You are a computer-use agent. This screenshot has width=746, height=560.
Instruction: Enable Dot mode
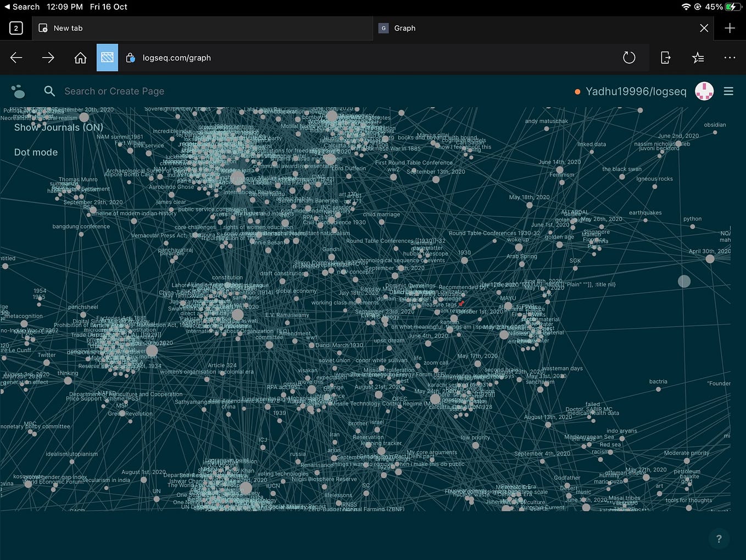click(36, 152)
